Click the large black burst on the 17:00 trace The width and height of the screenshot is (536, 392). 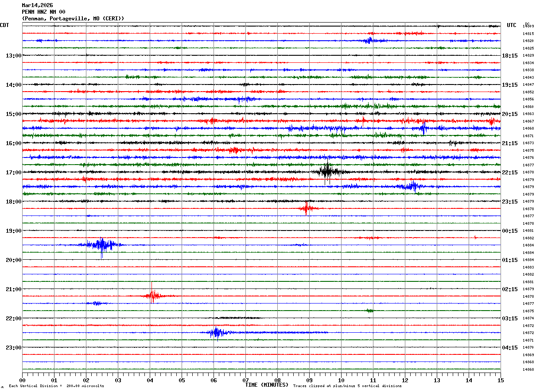328,173
